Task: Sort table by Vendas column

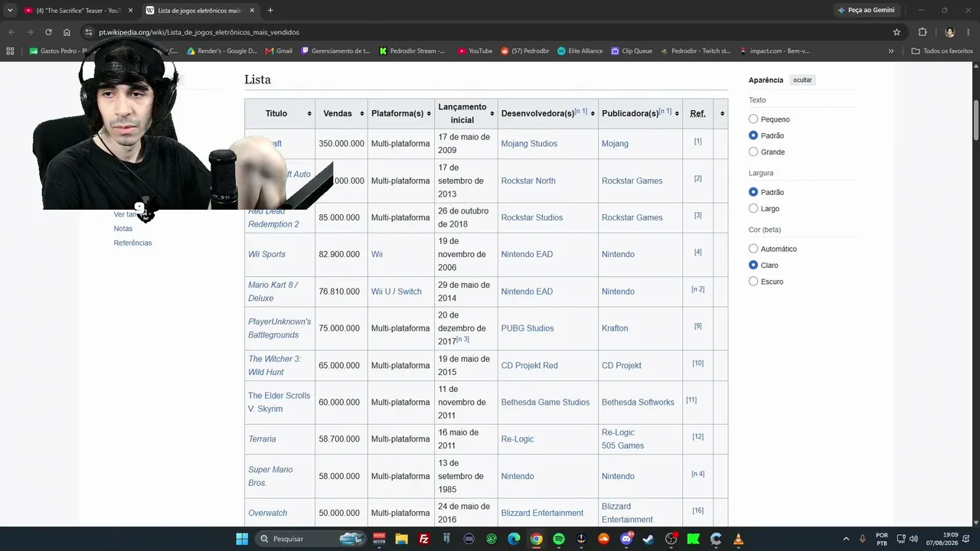Action: 362,114
